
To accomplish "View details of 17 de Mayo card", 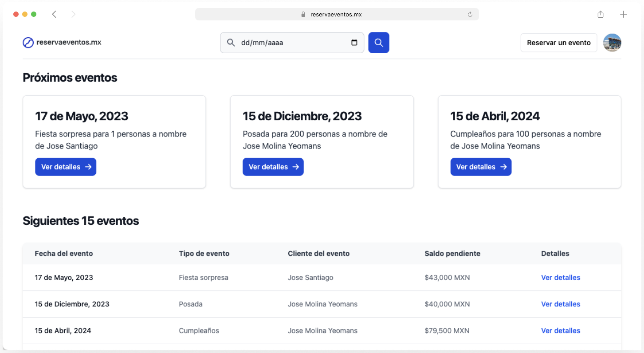I will point(66,167).
